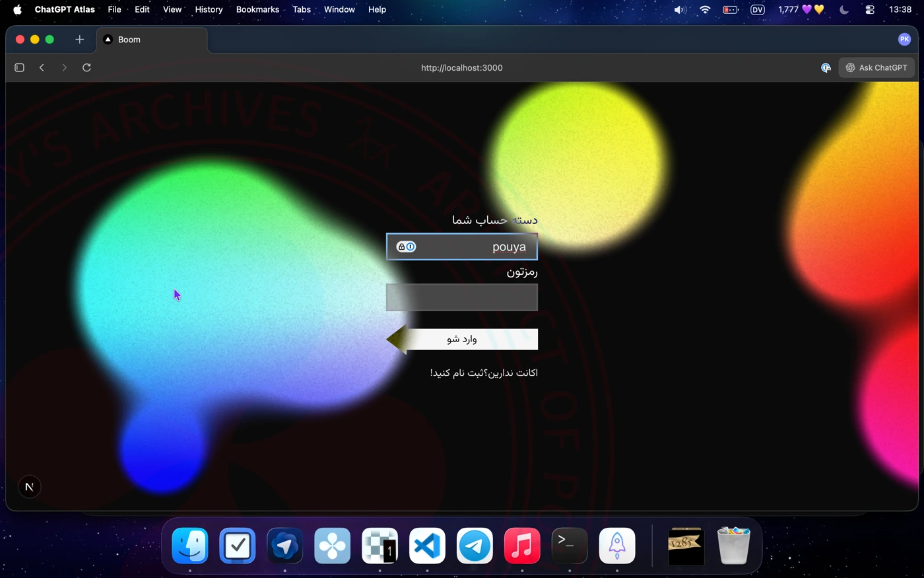The height and width of the screenshot is (578, 924).
Task: Open the Wi-Fi status menu
Action: (x=705, y=9)
